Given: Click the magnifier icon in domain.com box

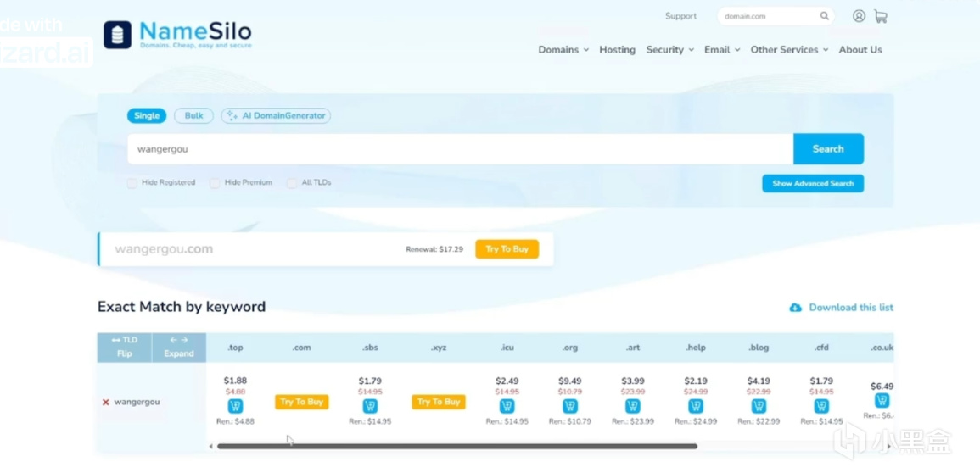Looking at the screenshot, I should (825, 16).
